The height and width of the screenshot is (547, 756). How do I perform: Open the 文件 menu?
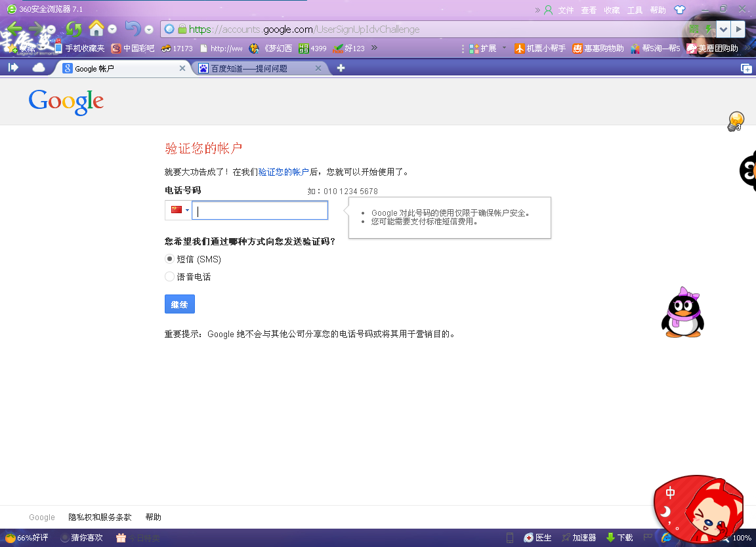click(566, 10)
